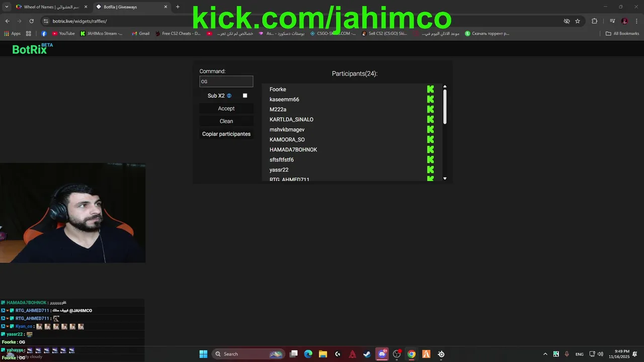Open the Free CS2 Cheats bookmark
This screenshot has width=644, height=362.
[178, 34]
